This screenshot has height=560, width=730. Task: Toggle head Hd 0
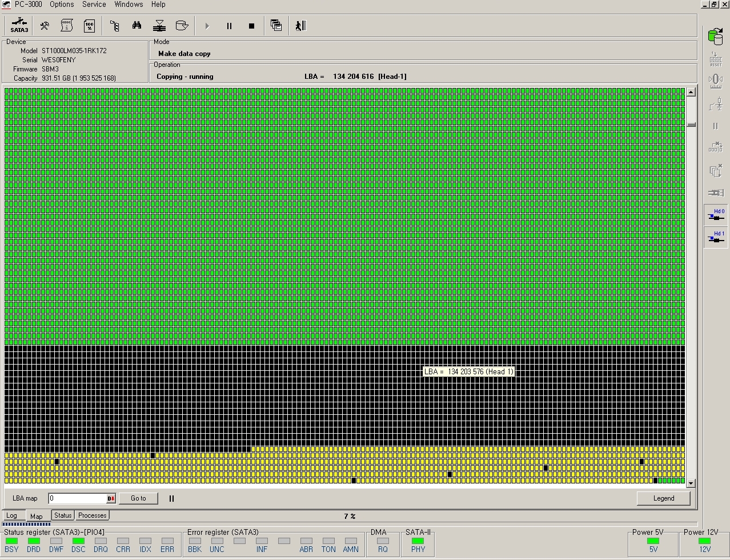716,215
